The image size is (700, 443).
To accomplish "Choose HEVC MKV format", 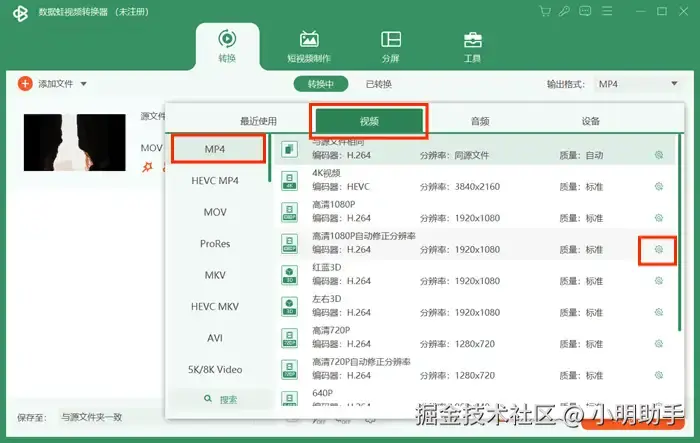I will (x=215, y=306).
